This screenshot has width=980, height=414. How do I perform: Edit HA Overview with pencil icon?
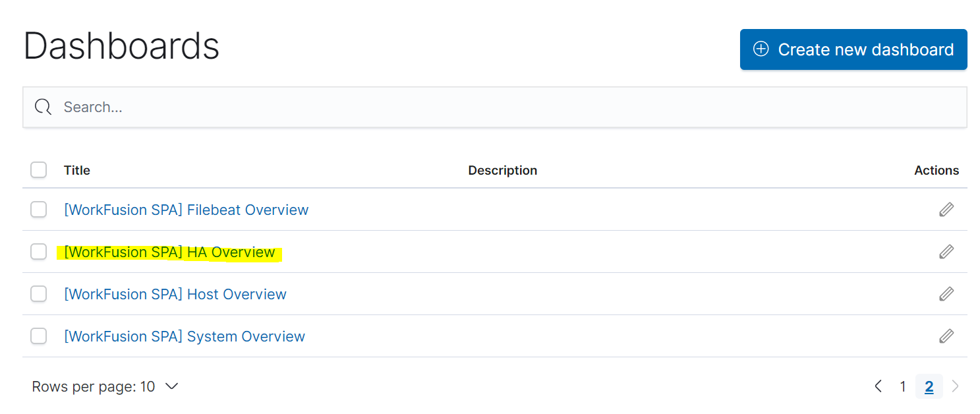946,252
